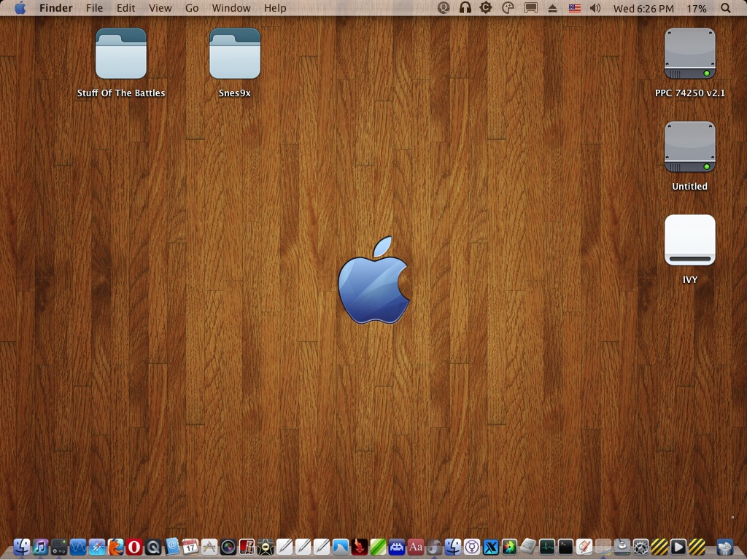
Task: Click the 17% battery indicator
Action: point(697,9)
